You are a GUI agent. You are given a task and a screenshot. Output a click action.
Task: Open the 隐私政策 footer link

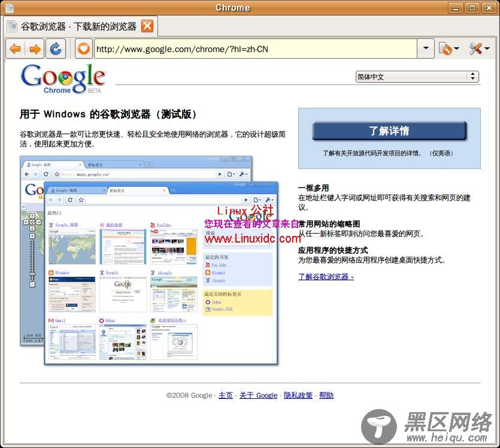click(298, 395)
